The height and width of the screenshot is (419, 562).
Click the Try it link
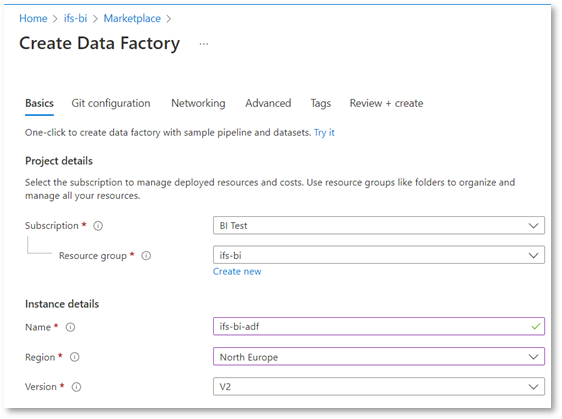pos(324,133)
